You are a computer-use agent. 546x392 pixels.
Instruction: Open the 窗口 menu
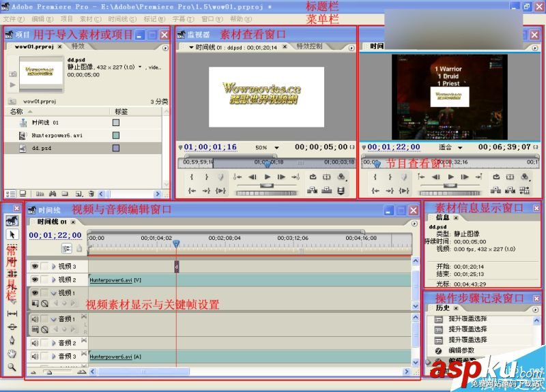tap(212, 19)
